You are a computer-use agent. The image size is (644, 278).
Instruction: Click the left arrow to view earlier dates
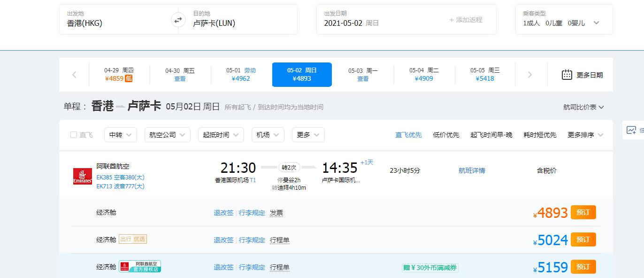73,74
